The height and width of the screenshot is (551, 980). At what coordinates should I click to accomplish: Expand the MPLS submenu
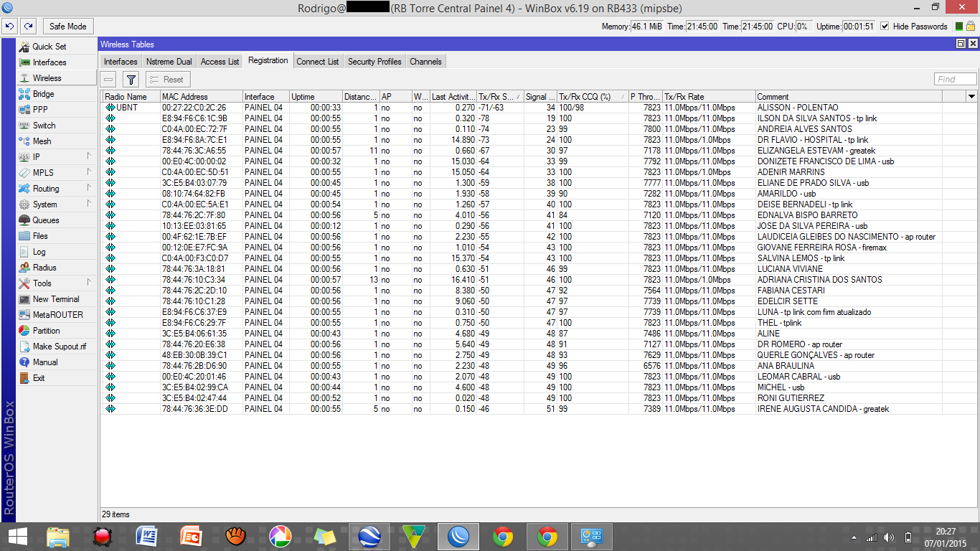coord(90,172)
